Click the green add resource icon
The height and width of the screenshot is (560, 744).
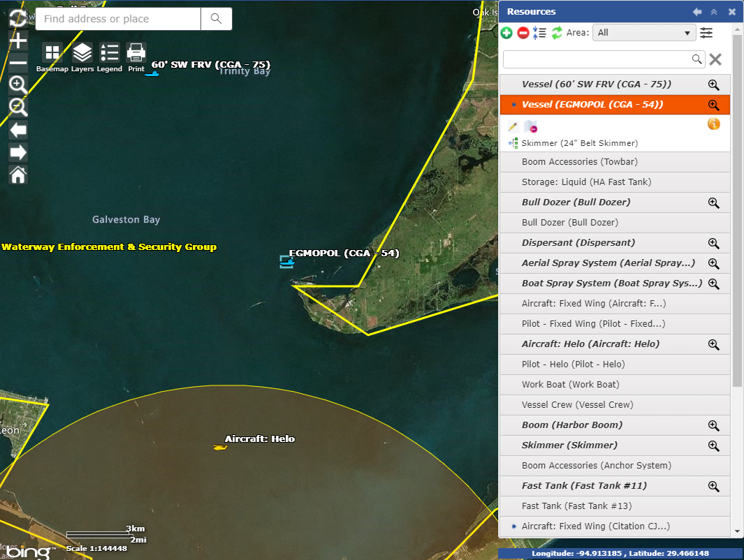(506, 33)
